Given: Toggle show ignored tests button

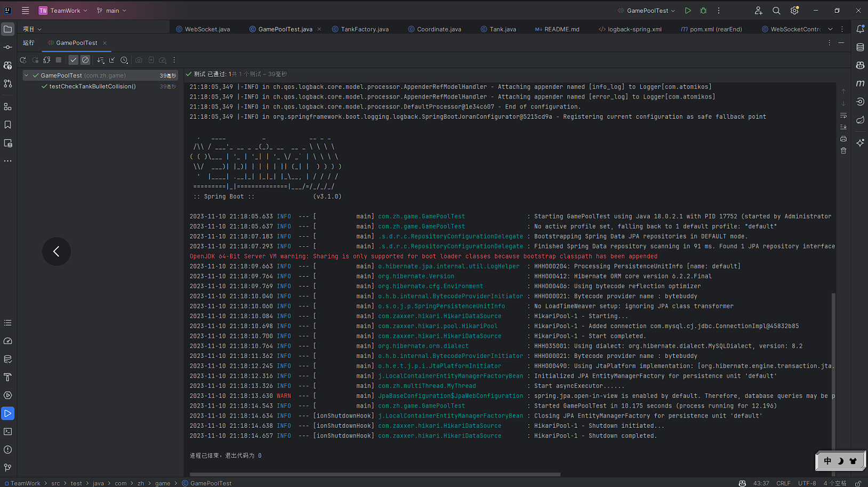Looking at the screenshot, I should tap(85, 60).
